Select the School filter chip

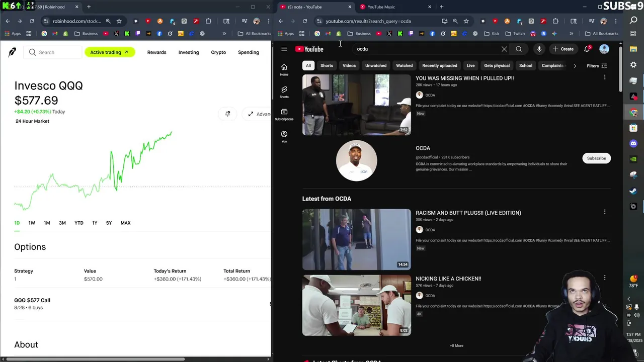(x=526, y=66)
